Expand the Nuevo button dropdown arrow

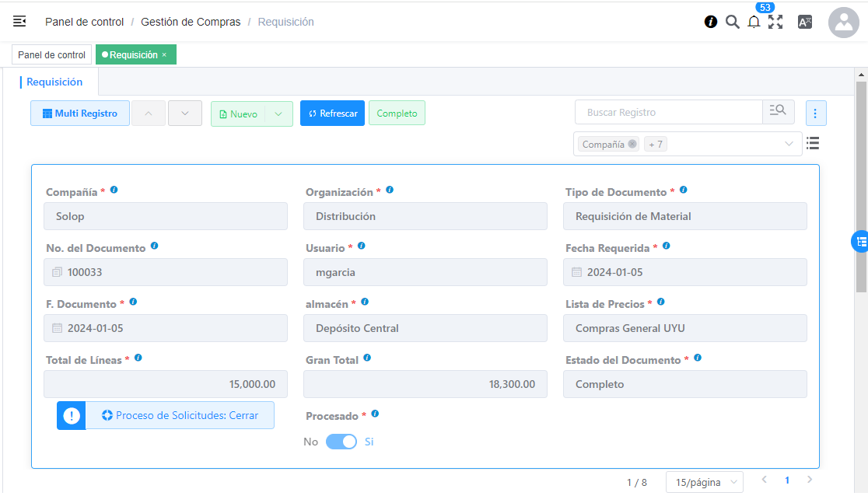click(x=278, y=114)
